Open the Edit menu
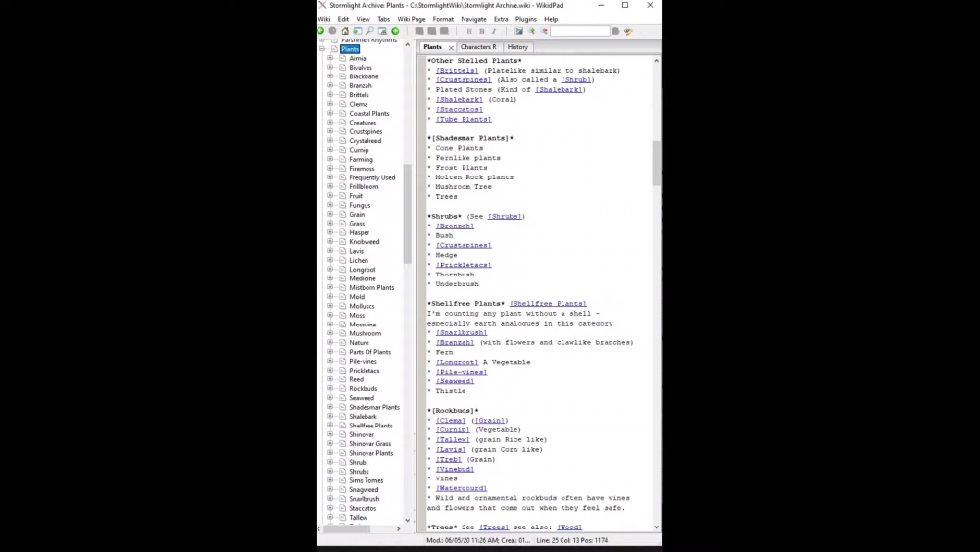This screenshot has height=552, width=980. click(x=343, y=19)
